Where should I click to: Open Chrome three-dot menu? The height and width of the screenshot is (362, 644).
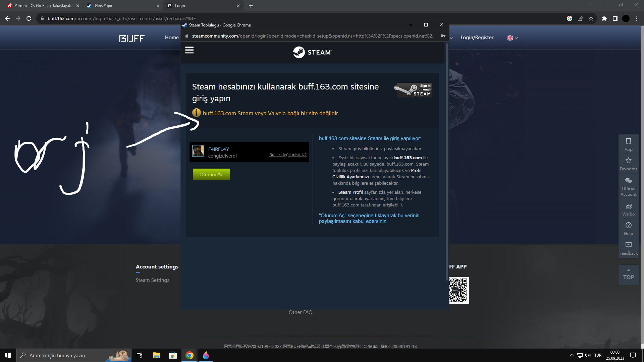pyautogui.click(x=637, y=18)
